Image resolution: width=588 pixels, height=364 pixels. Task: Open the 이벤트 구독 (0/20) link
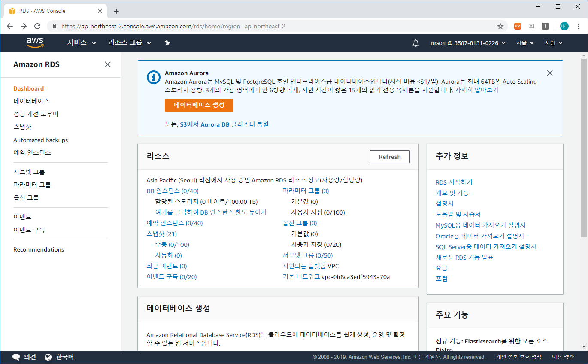[172, 277]
